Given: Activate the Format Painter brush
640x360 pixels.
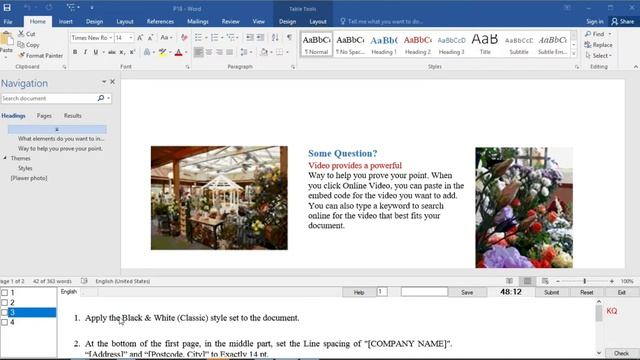Looking at the screenshot, I should [21, 55].
